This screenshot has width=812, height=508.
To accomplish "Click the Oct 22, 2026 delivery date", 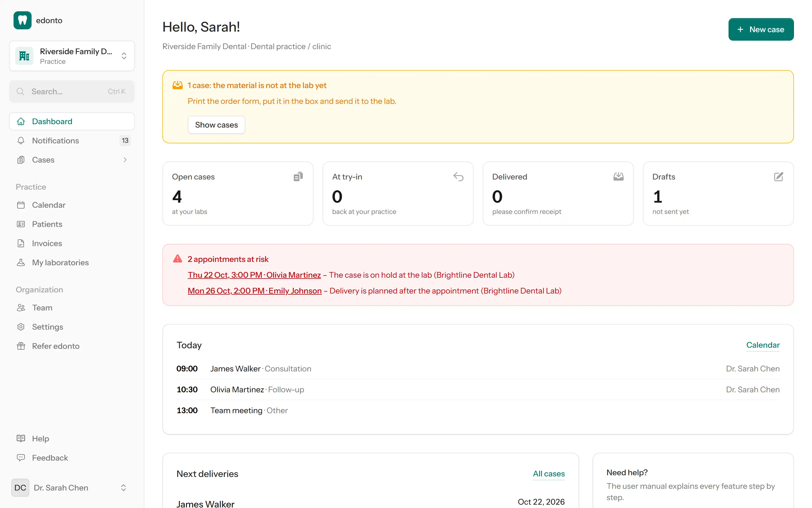I will pos(541,502).
